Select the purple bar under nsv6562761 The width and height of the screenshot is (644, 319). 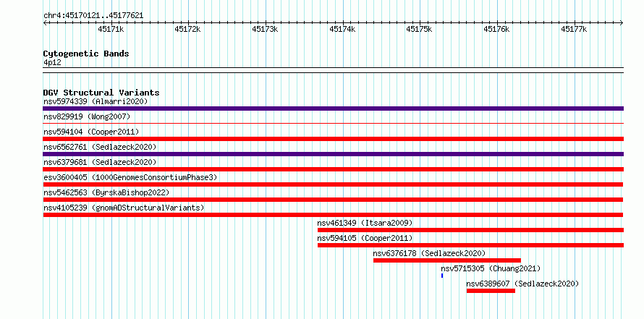[333, 154]
